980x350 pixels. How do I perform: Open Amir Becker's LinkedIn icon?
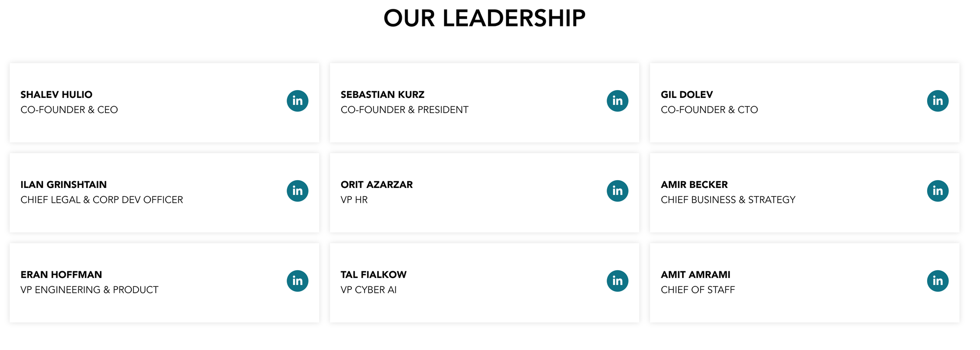937,191
